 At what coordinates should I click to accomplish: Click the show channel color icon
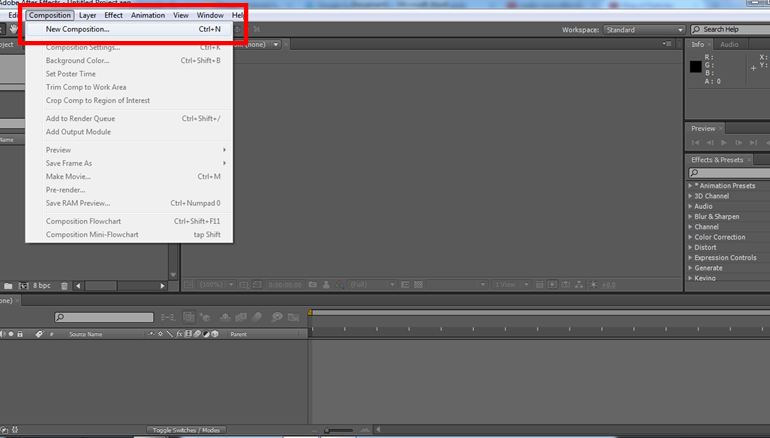pos(339,285)
